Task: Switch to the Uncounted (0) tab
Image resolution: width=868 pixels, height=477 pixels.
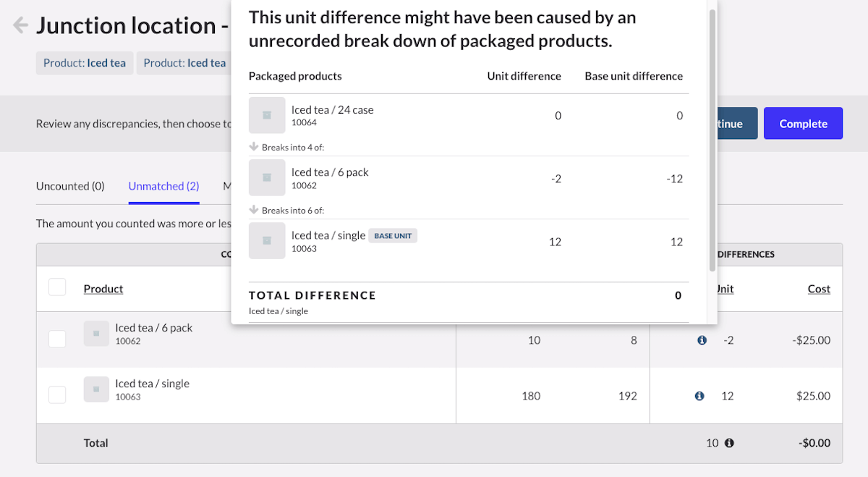Action: point(70,186)
